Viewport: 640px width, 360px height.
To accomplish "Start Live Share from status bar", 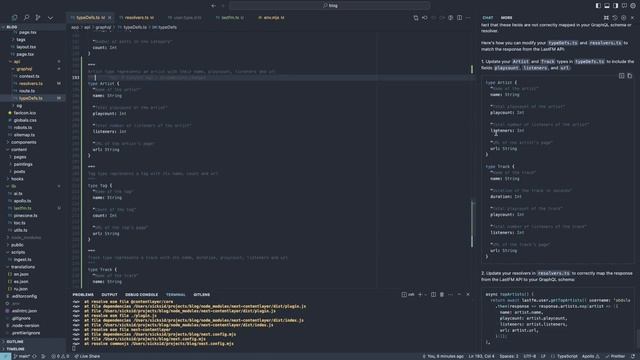I will coord(87,356).
